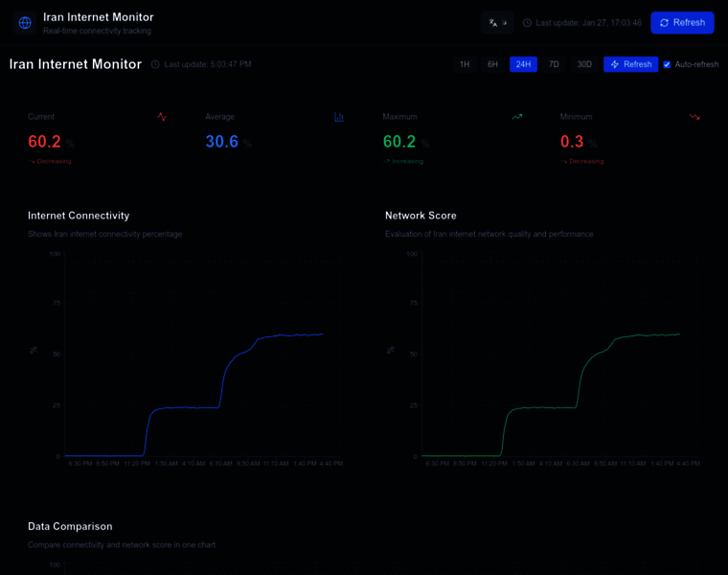Click the Maximum trending up icon
The width and height of the screenshot is (728, 575).
pyautogui.click(x=517, y=117)
